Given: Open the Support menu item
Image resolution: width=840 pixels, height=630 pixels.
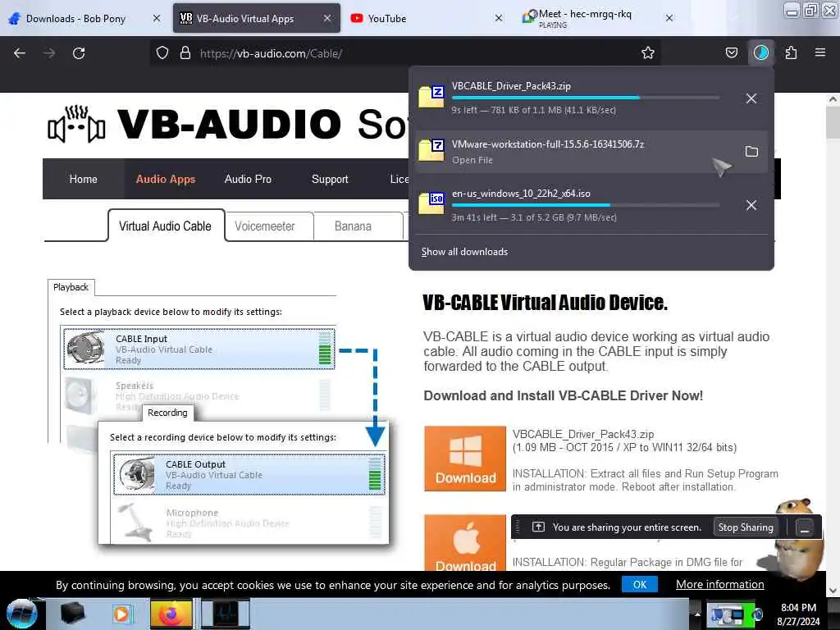Looking at the screenshot, I should point(330,179).
